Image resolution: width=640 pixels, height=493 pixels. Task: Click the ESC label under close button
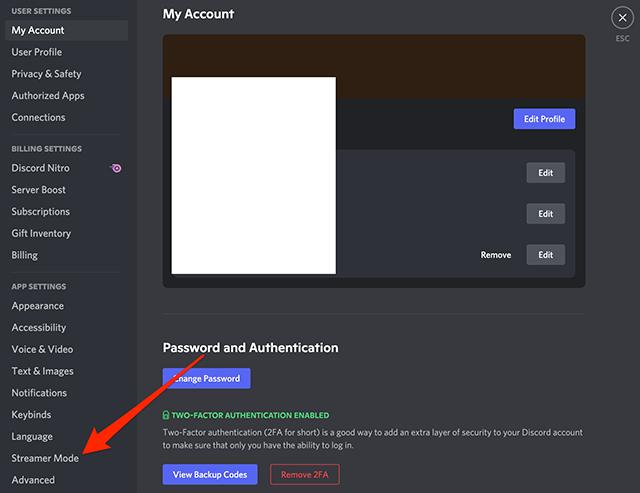pos(622,38)
